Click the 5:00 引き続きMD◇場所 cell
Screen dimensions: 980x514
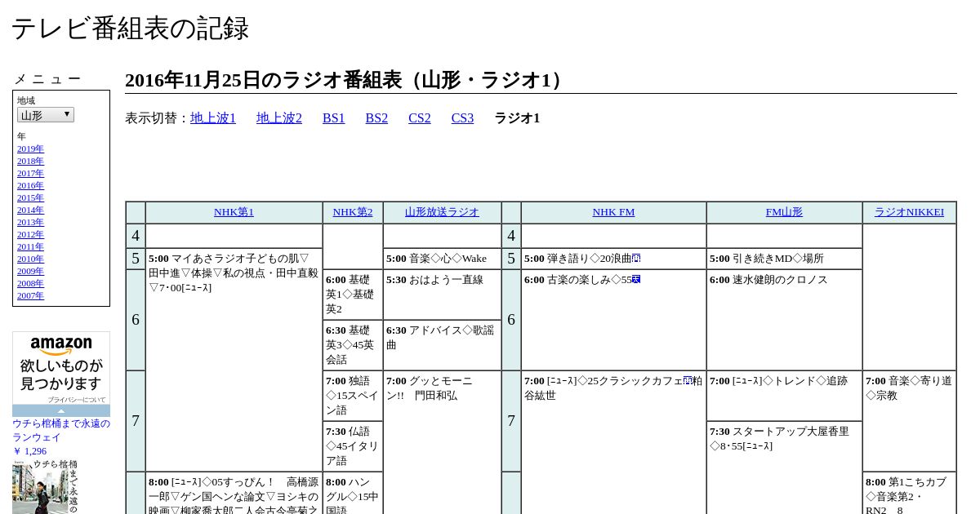pos(784,259)
